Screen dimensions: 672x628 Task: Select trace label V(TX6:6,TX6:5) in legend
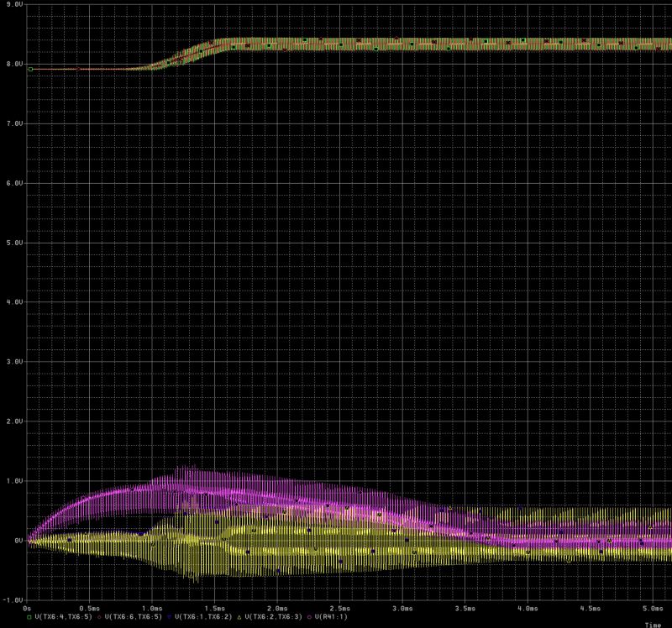click(134, 617)
